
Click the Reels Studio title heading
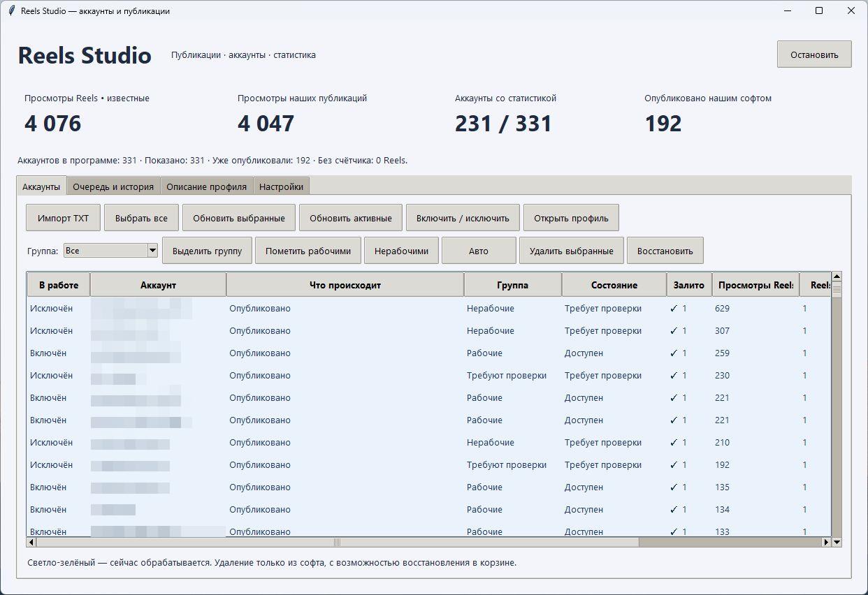tap(85, 55)
